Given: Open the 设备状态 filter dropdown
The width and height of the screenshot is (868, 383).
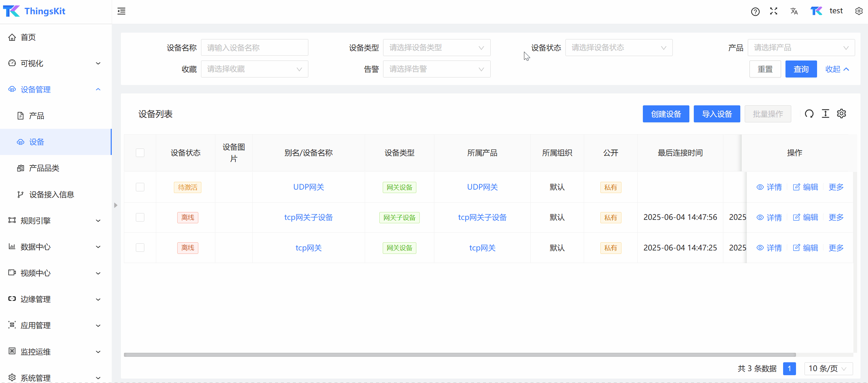Looking at the screenshot, I should click(618, 48).
